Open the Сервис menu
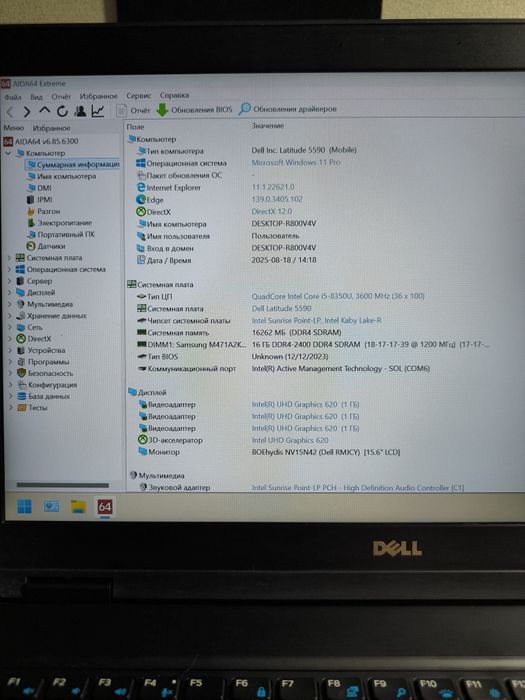This screenshot has height=700, width=525. [x=139, y=96]
